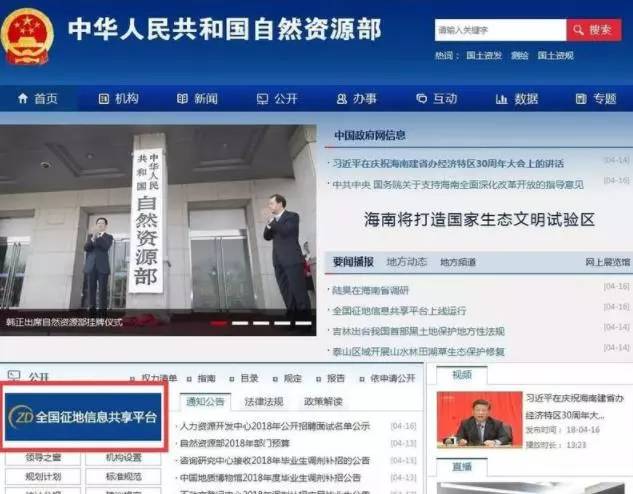The image size is (633, 494).
Task: Click the 公开 section monitor icon
Action: pos(14,377)
